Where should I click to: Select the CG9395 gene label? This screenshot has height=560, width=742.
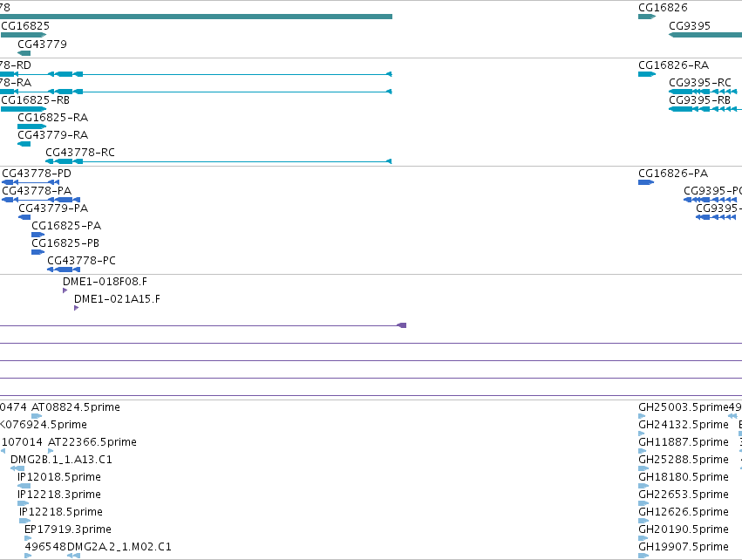[690, 26]
